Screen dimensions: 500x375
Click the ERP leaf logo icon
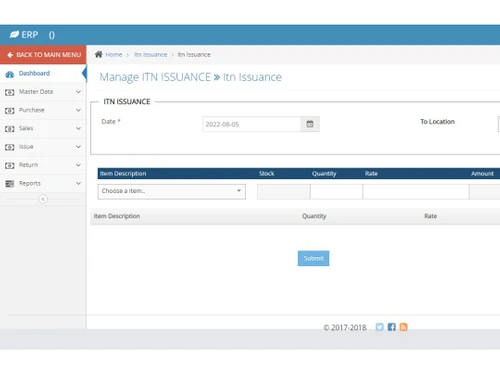pyautogui.click(x=14, y=34)
